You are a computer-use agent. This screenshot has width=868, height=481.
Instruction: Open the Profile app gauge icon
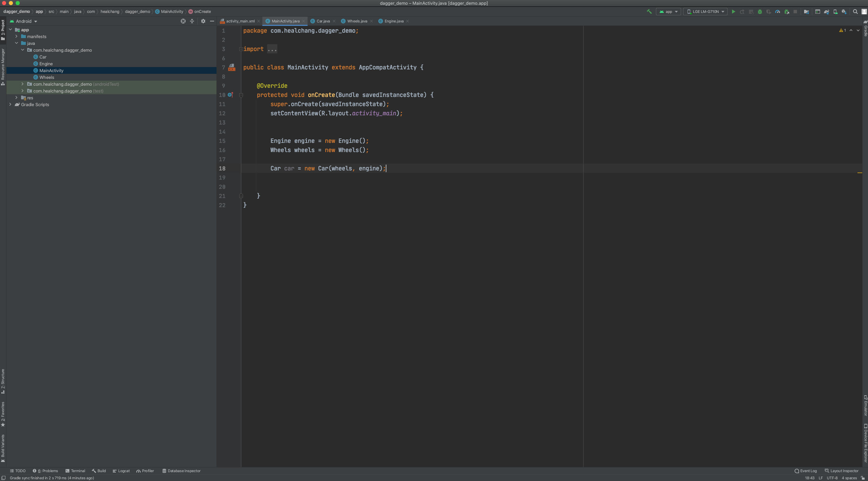click(778, 12)
